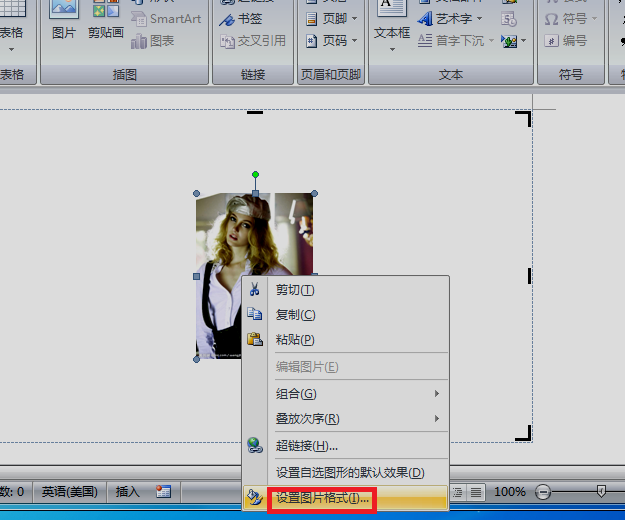Image resolution: width=625 pixels, height=520 pixels.
Task: Click the 图表 chart icon
Action: 139,41
